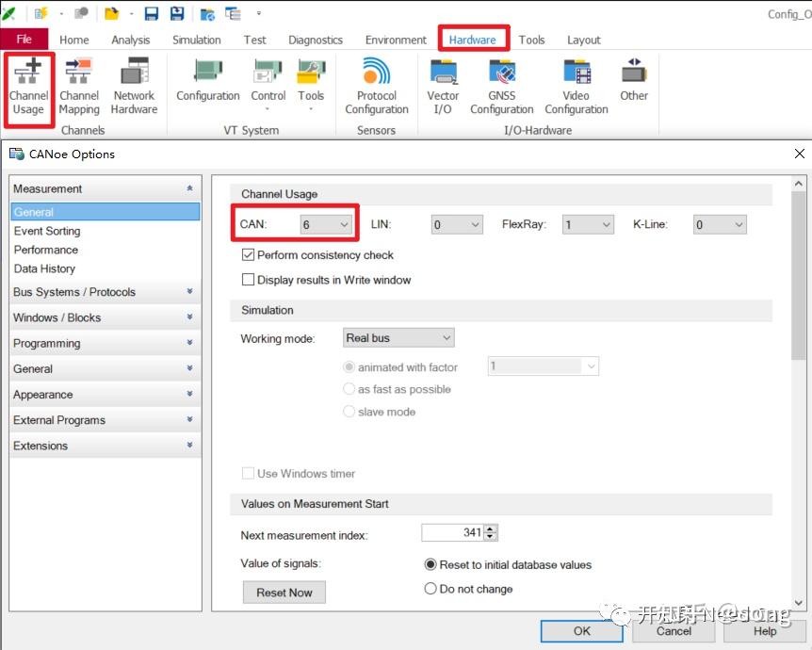Open the File menu
The width and height of the screenshot is (812, 650).
24,40
